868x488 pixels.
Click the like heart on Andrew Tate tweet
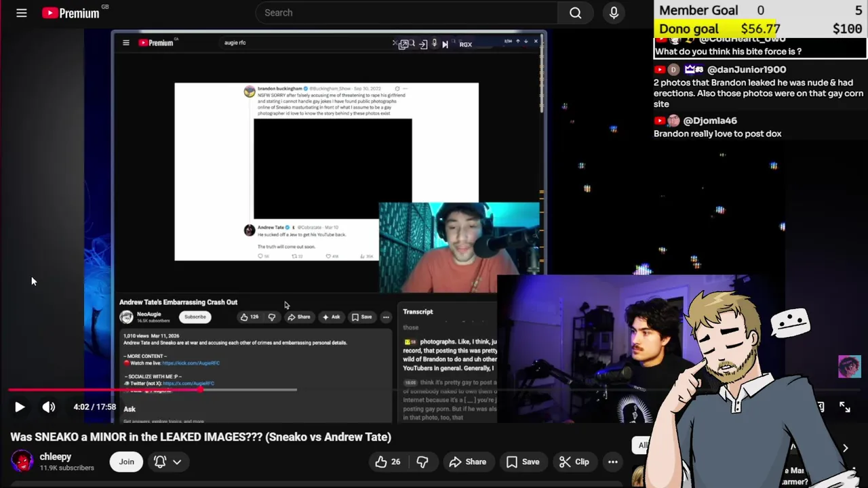(328, 256)
